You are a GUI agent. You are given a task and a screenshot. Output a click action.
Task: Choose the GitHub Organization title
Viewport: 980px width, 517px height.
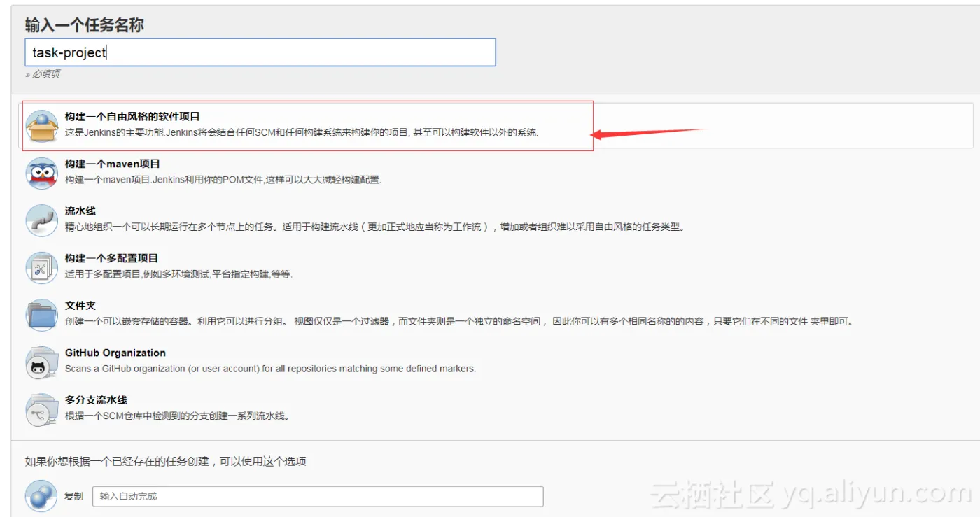115,353
